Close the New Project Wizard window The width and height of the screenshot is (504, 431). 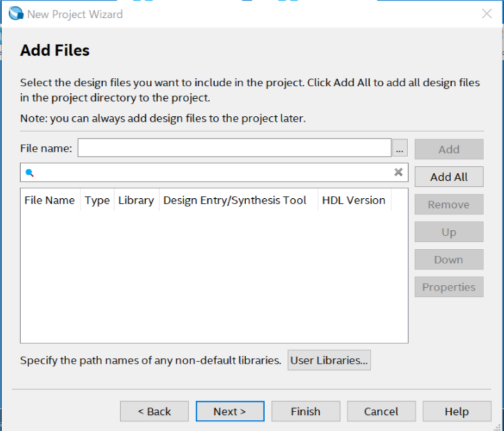tap(487, 14)
